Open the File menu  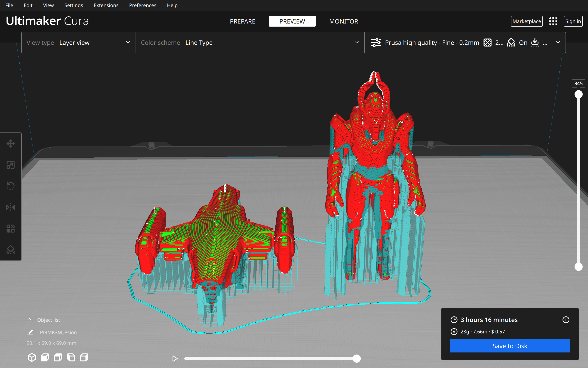[x=9, y=5]
